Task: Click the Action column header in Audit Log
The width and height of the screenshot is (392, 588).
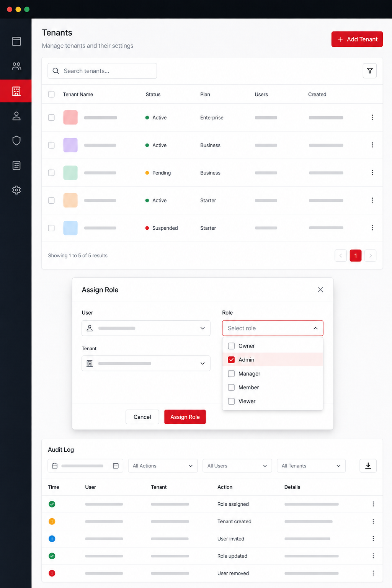Action: point(225,487)
